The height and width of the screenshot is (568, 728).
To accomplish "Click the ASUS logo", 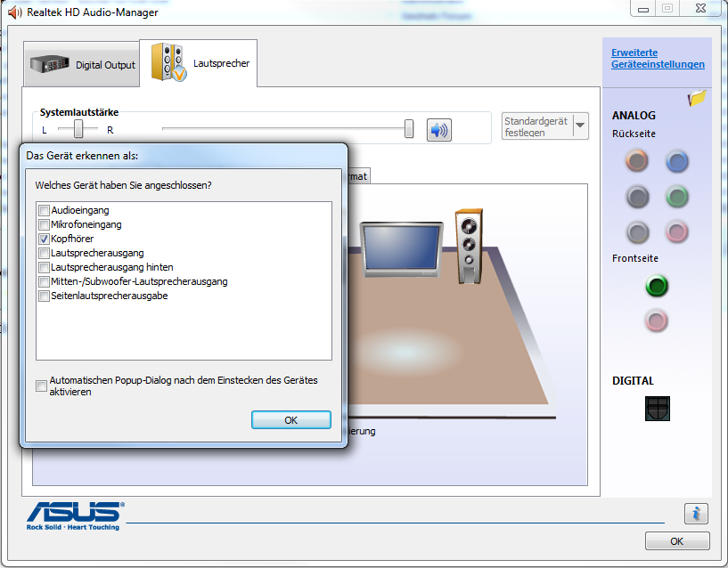I will [75, 515].
